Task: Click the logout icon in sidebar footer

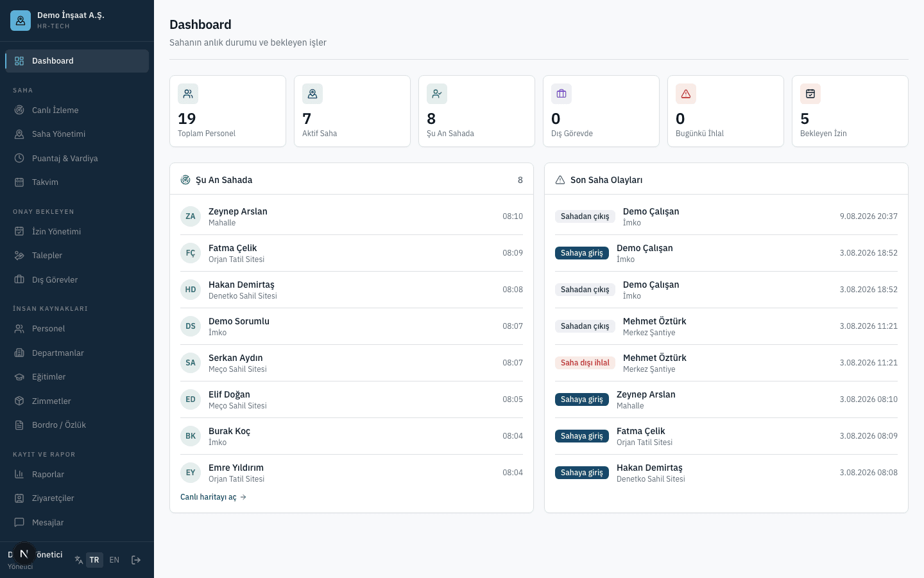Action: [x=136, y=560]
